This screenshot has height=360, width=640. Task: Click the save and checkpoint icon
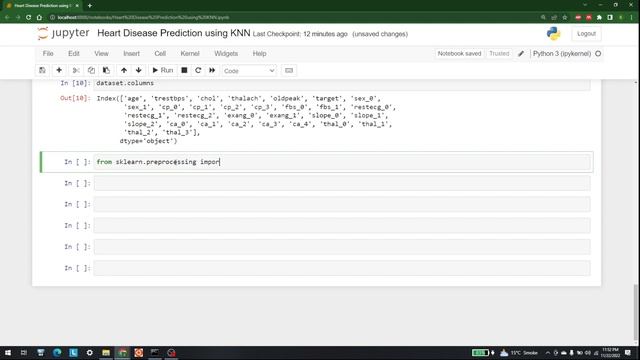pos(42,70)
